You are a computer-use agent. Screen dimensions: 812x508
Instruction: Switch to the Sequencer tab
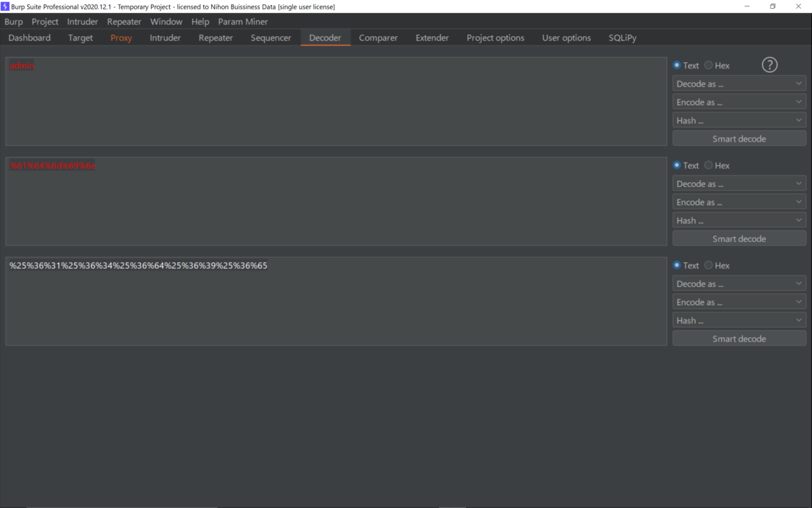tap(271, 38)
